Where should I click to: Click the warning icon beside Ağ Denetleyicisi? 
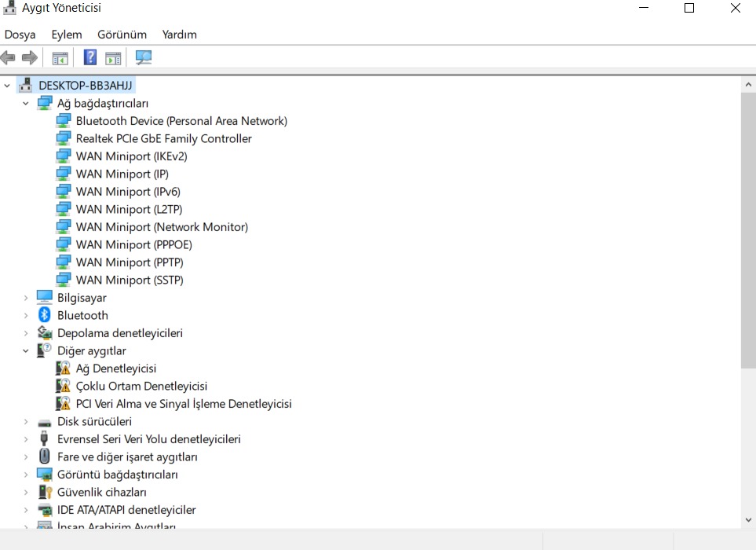[63, 368]
